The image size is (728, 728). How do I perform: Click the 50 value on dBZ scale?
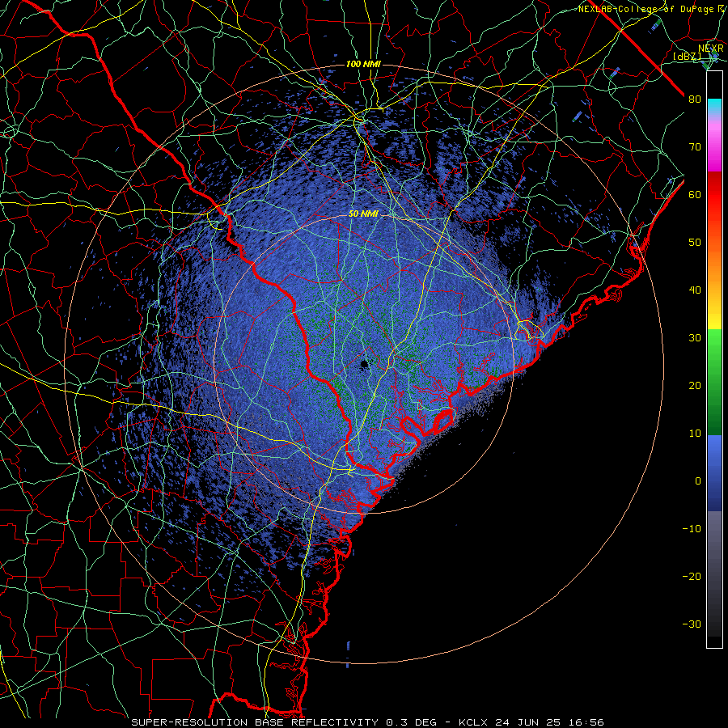tap(695, 243)
